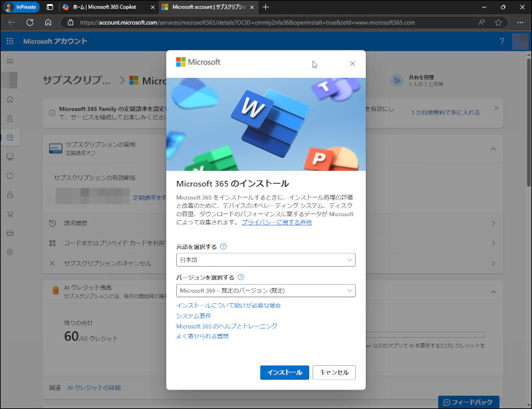Click the blue インストール button
Image resolution: width=532 pixels, height=409 pixels.
pos(285,372)
